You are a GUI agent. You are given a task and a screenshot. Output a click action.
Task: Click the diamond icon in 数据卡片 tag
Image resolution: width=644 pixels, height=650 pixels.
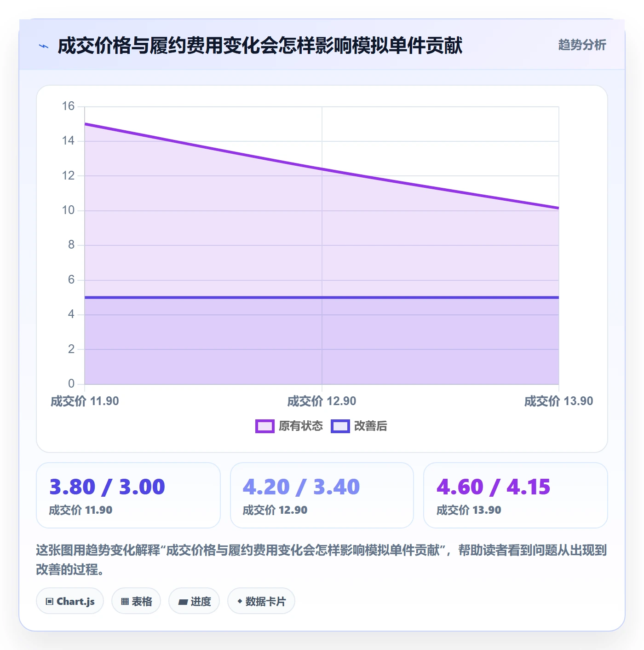pos(240,601)
